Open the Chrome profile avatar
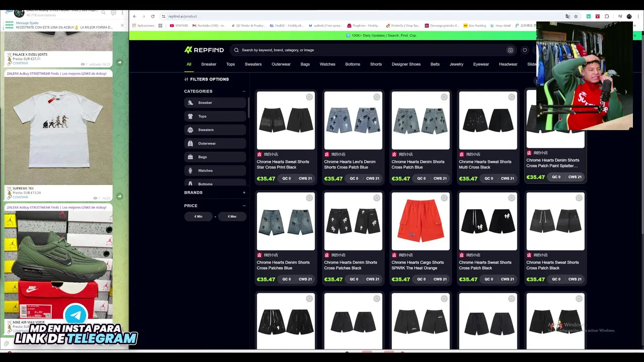The image size is (644, 362). point(629,16)
